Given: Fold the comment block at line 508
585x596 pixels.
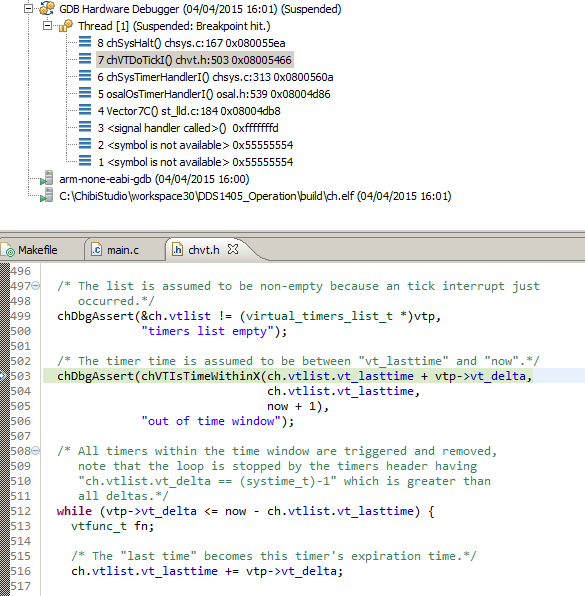Looking at the screenshot, I should point(35,451).
